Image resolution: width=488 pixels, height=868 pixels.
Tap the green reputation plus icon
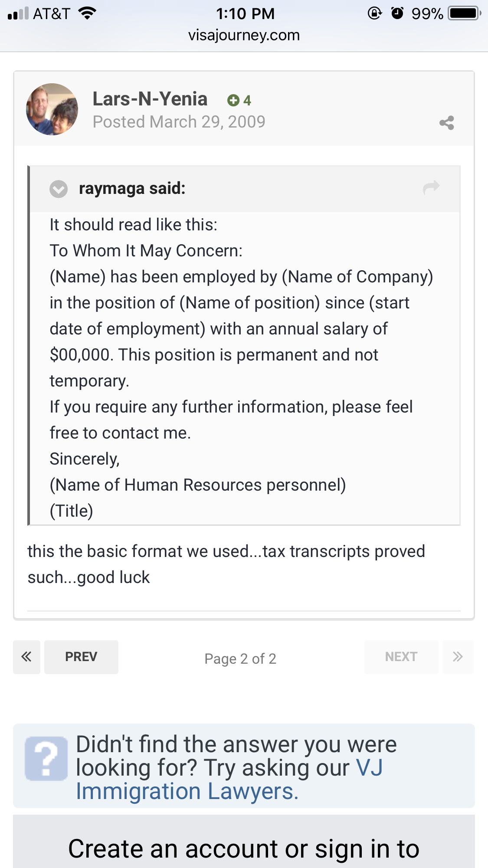[x=233, y=101]
